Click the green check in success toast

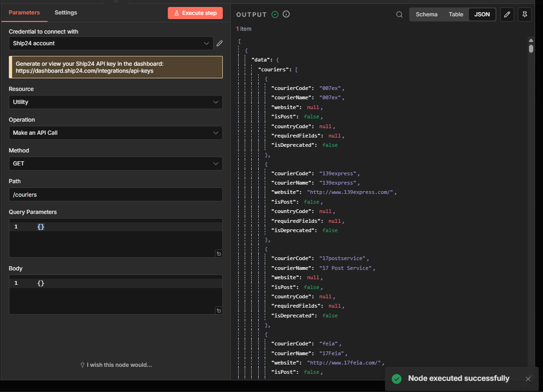(x=397, y=379)
